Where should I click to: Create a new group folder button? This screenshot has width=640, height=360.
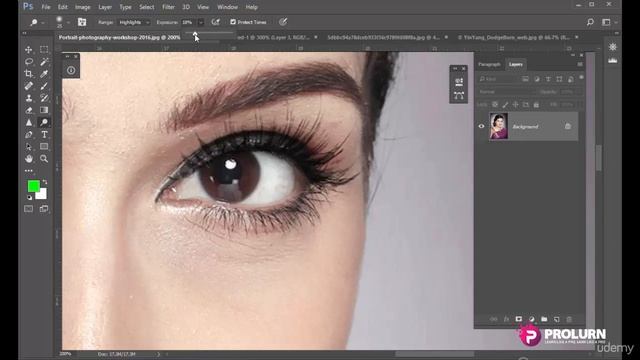pyautogui.click(x=544, y=319)
